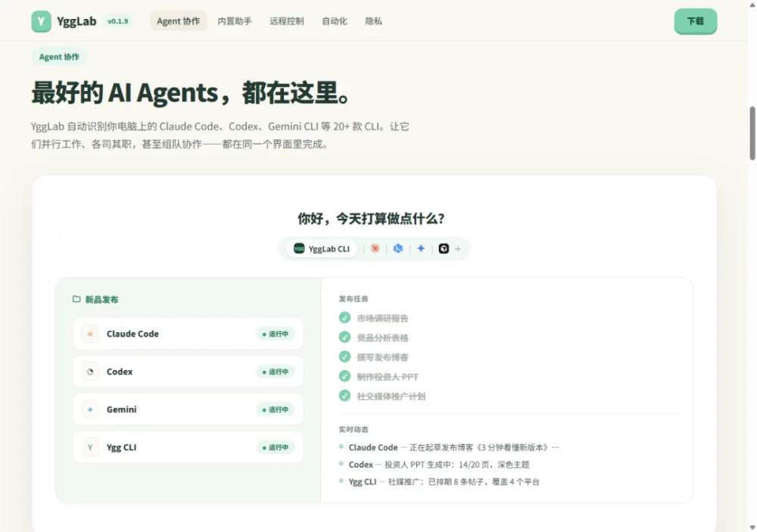Viewport: 757px width, 532px height.
Task: Open the 内置助手 nav tab
Action: (235, 21)
